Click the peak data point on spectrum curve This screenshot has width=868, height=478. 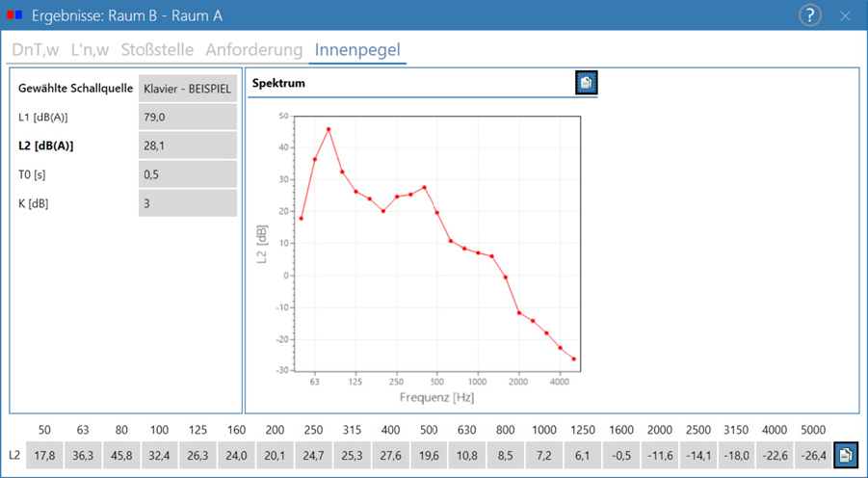click(x=329, y=129)
